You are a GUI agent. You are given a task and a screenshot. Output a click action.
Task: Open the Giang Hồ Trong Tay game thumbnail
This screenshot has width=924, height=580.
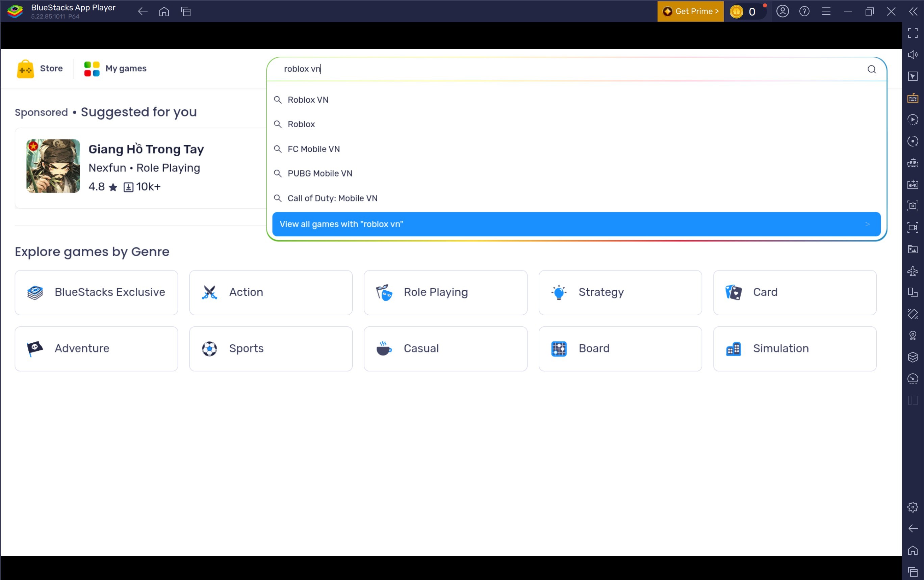click(53, 166)
